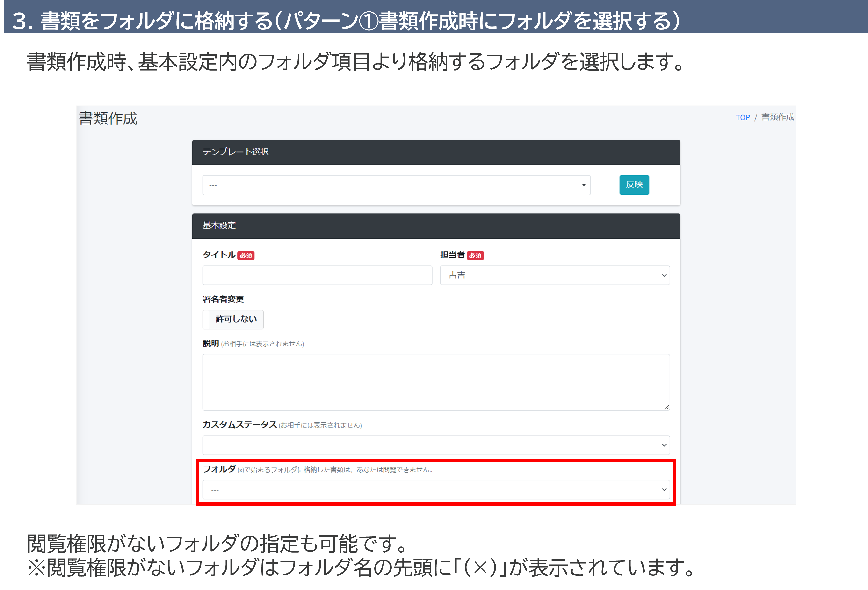
Task: Toggle the 許可しない signer-change switch
Action: coord(233,320)
